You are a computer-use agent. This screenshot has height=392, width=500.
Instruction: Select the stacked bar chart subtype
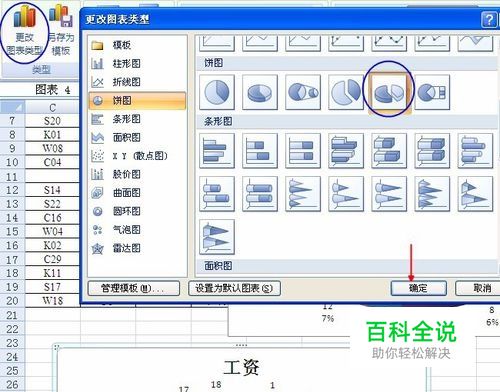[x=260, y=151]
